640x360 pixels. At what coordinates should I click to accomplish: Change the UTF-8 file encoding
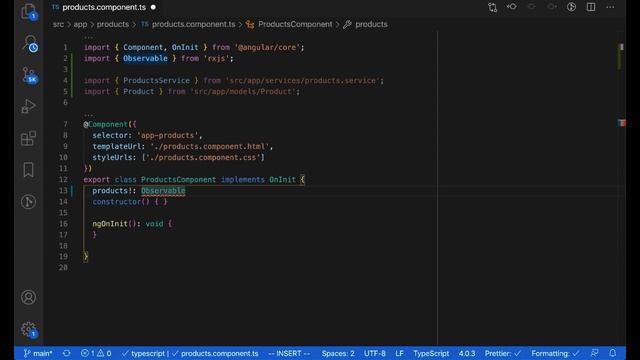pyautogui.click(x=375, y=353)
